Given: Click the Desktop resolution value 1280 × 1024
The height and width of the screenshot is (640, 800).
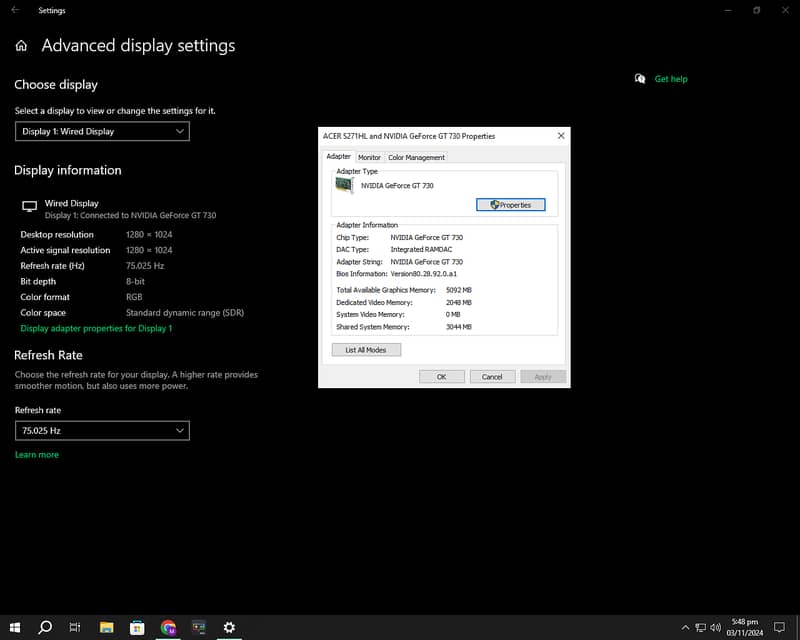Looking at the screenshot, I should point(149,235).
